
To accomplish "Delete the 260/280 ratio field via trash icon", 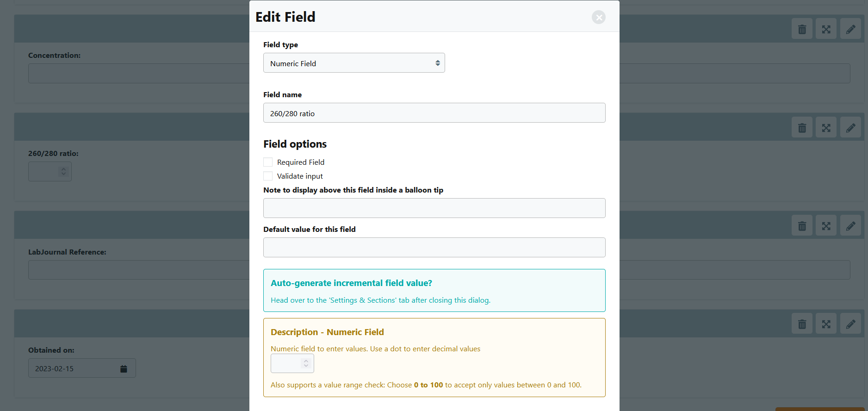I will [802, 128].
